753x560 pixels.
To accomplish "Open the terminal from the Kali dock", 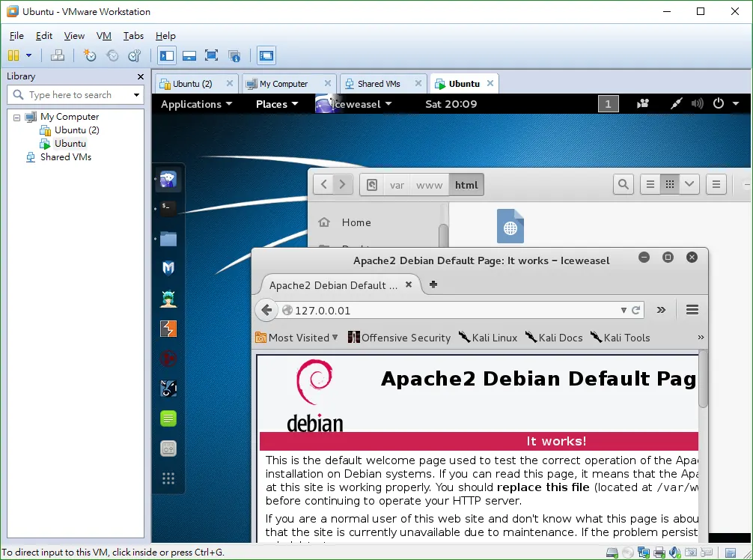I will 168,208.
